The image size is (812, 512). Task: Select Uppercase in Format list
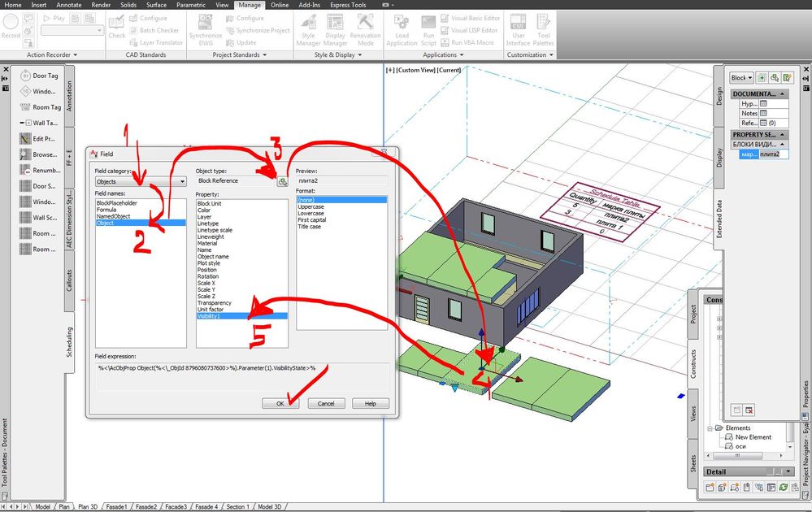click(310, 206)
